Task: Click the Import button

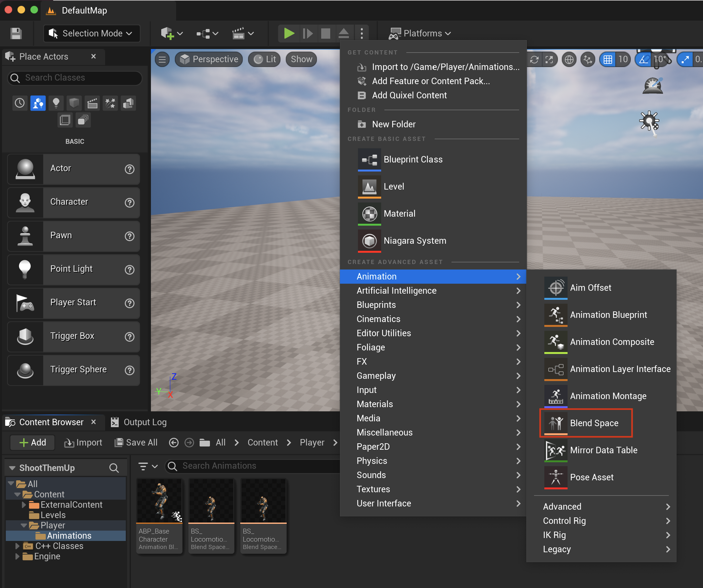Action: click(83, 442)
